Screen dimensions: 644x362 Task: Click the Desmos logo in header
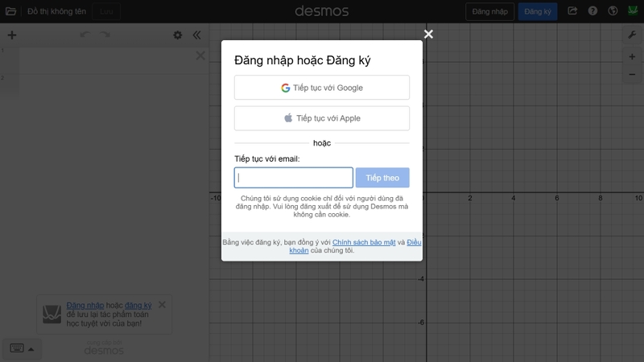[x=321, y=11]
